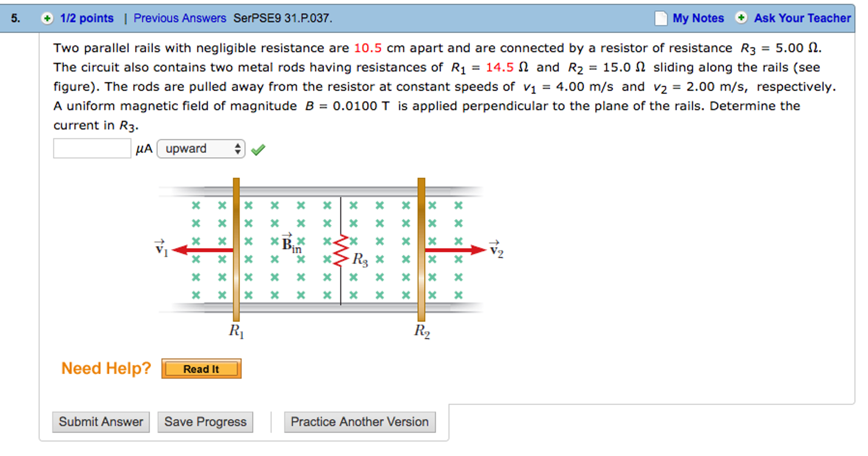Open the My Notes document icon
Image resolution: width=868 pixels, height=456 pixels.
[660, 18]
